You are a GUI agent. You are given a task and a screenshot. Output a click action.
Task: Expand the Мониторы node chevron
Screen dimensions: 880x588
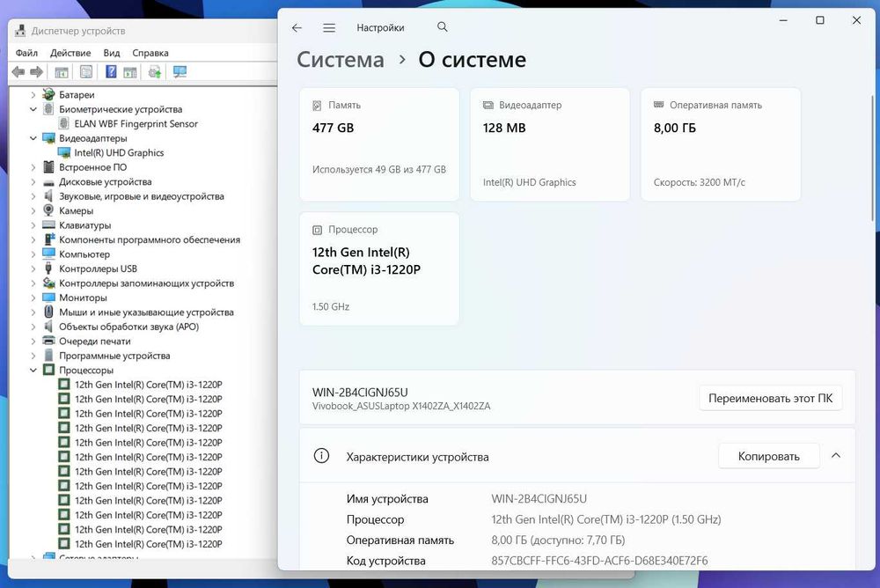(x=33, y=298)
